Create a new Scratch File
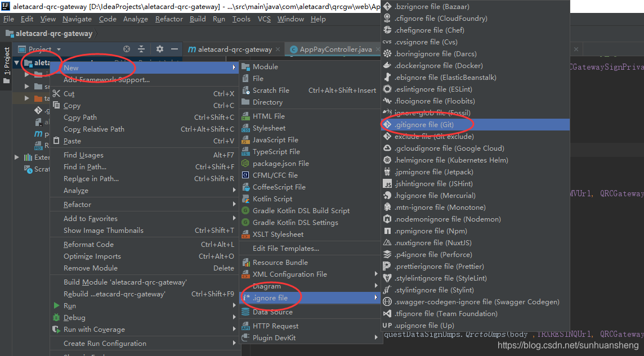This screenshot has width=644, height=356. (310, 90)
